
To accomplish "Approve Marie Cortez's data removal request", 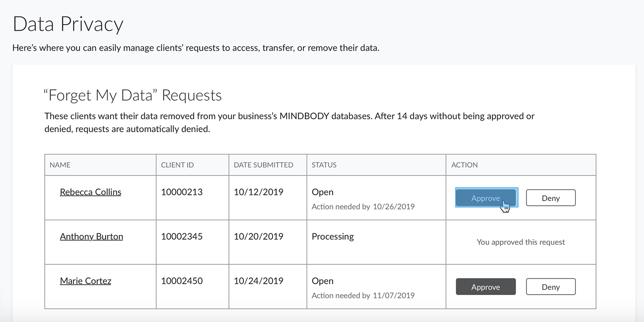I will coord(485,287).
